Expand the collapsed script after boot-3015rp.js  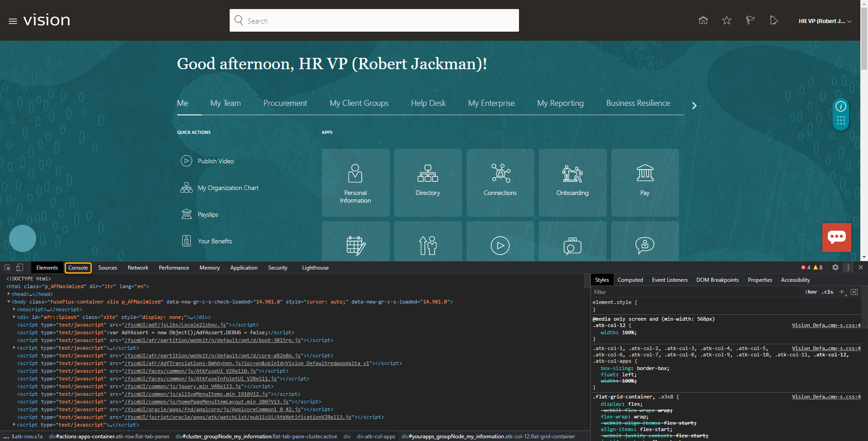point(14,348)
